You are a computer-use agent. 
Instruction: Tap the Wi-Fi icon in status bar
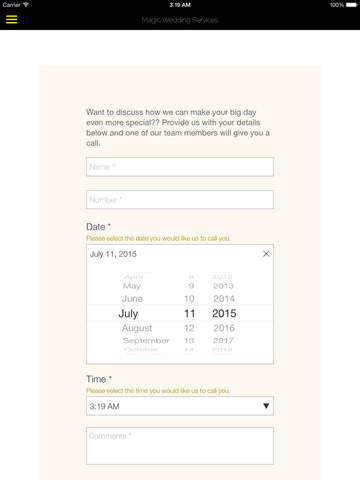26,5
